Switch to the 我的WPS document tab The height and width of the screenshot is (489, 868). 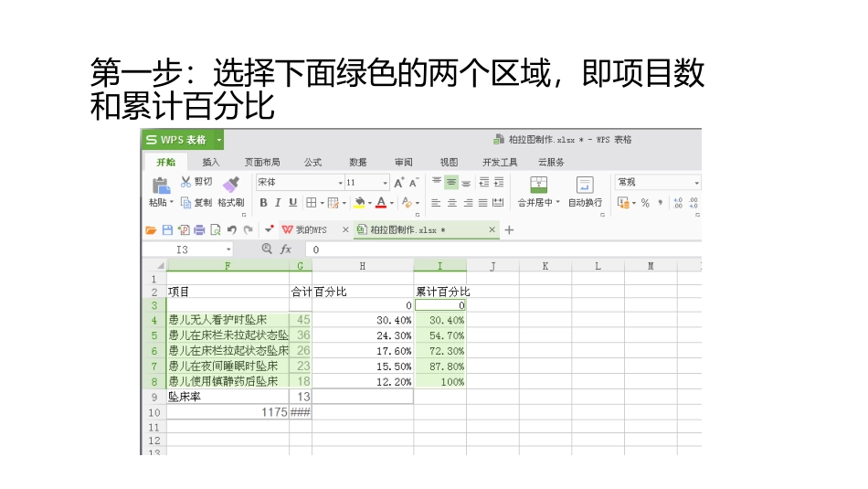pyautogui.click(x=311, y=229)
